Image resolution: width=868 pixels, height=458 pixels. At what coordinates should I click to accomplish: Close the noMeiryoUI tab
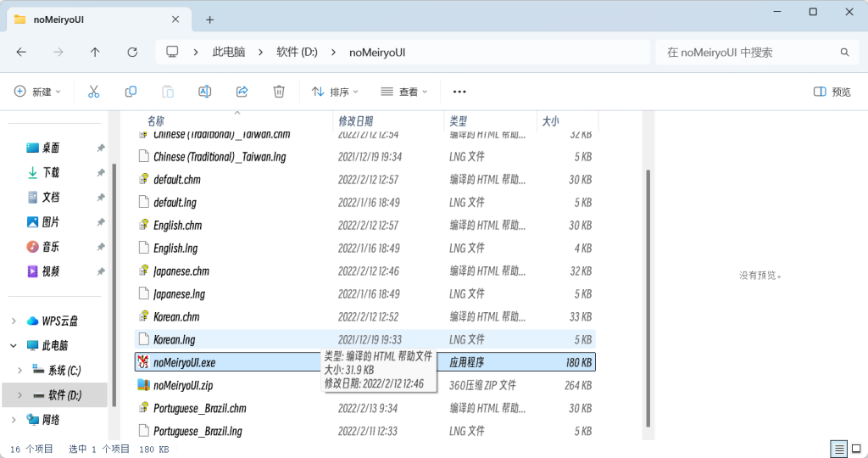click(175, 20)
